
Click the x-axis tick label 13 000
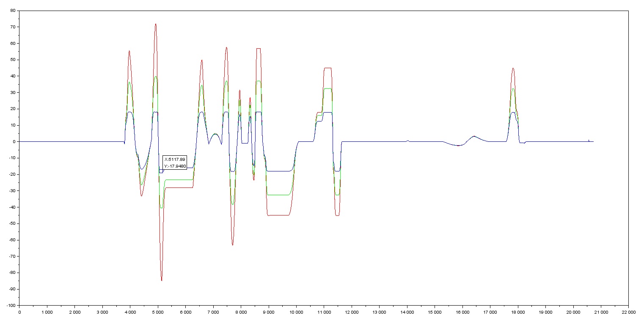379,312
